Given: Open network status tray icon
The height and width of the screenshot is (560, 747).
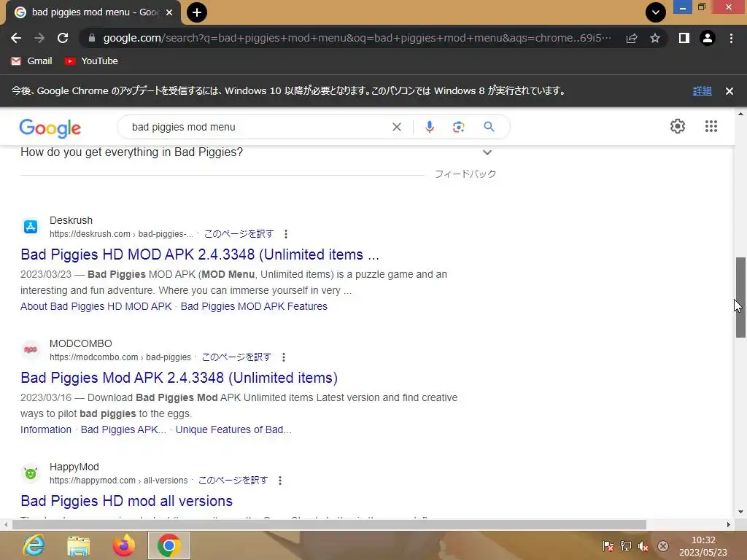Looking at the screenshot, I should 625,546.
